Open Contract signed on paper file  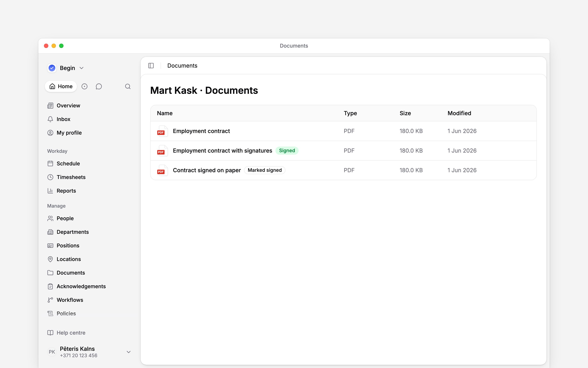pyautogui.click(x=207, y=170)
